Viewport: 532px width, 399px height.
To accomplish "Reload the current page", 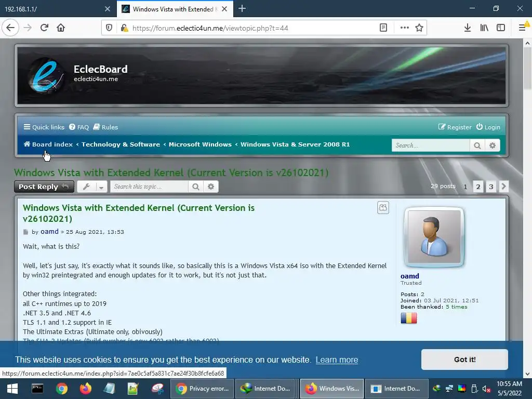I will pos(44,28).
